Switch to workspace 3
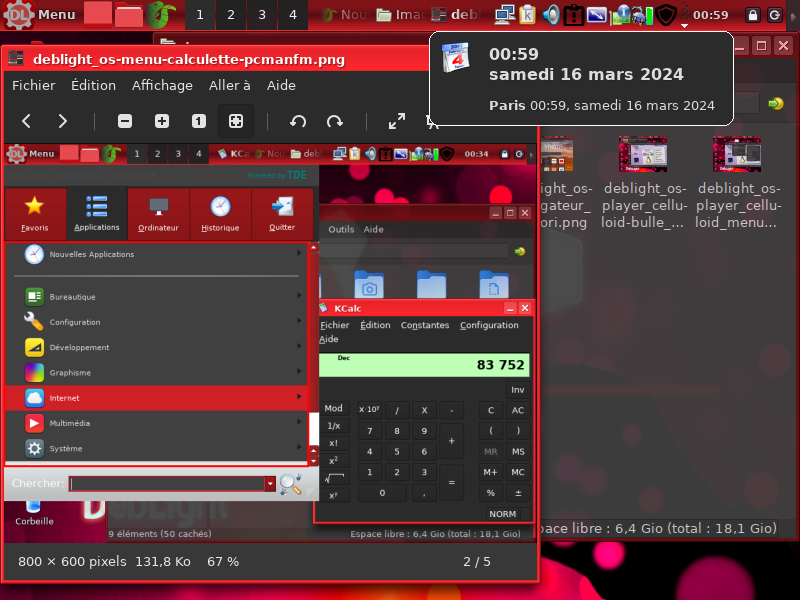This screenshot has width=800, height=600. tap(262, 15)
